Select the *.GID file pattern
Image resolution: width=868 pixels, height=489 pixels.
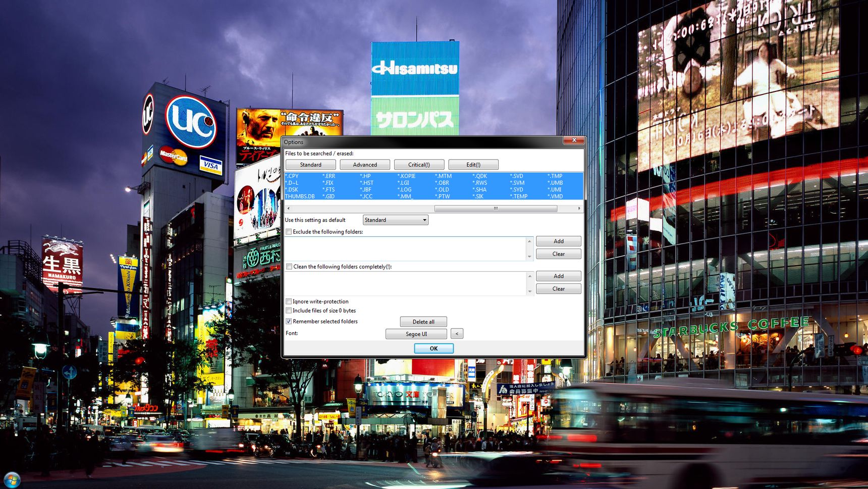[329, 197]
